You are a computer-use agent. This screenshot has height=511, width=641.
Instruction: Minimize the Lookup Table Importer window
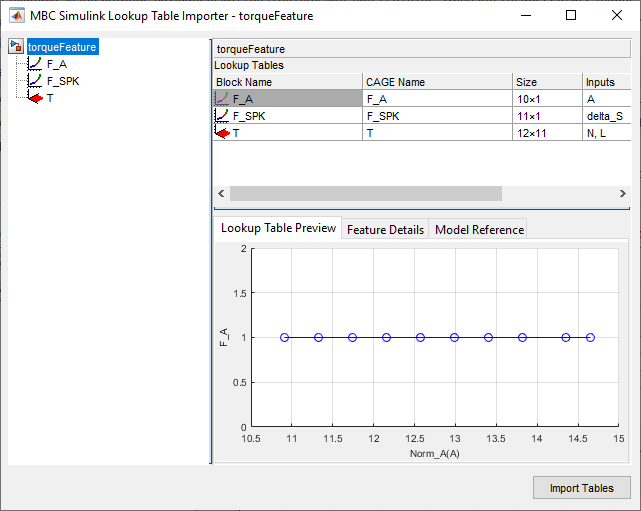click(x=526, y=16)
